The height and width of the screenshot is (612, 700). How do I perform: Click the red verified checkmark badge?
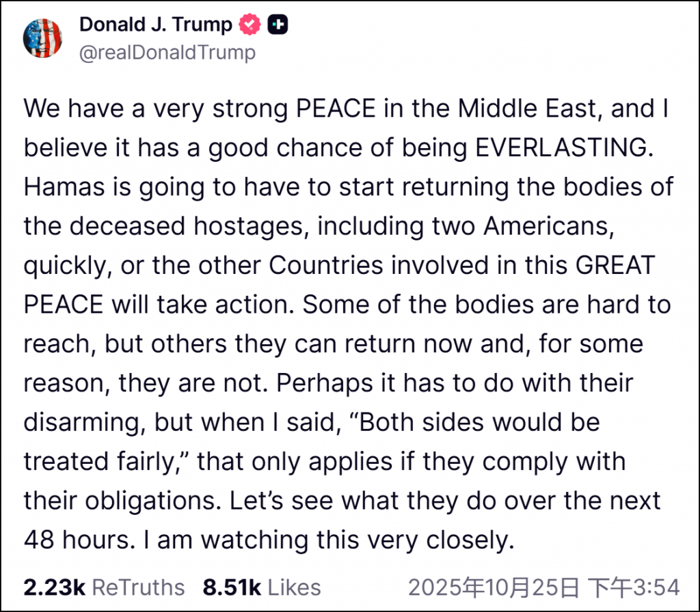coord(250,25)
